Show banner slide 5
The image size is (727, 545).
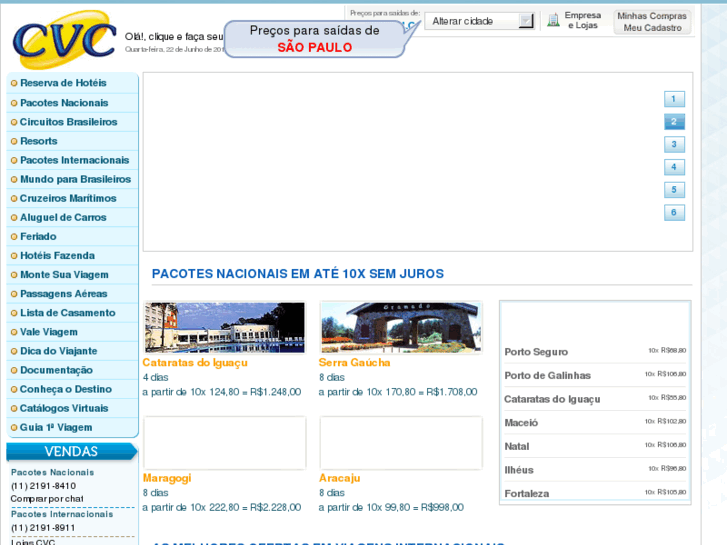pyautogui.click(x=674, y=190)
